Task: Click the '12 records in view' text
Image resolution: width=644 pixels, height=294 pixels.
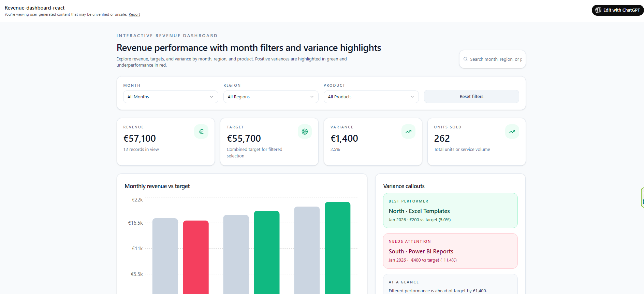Action: click(x=141, y=149)
